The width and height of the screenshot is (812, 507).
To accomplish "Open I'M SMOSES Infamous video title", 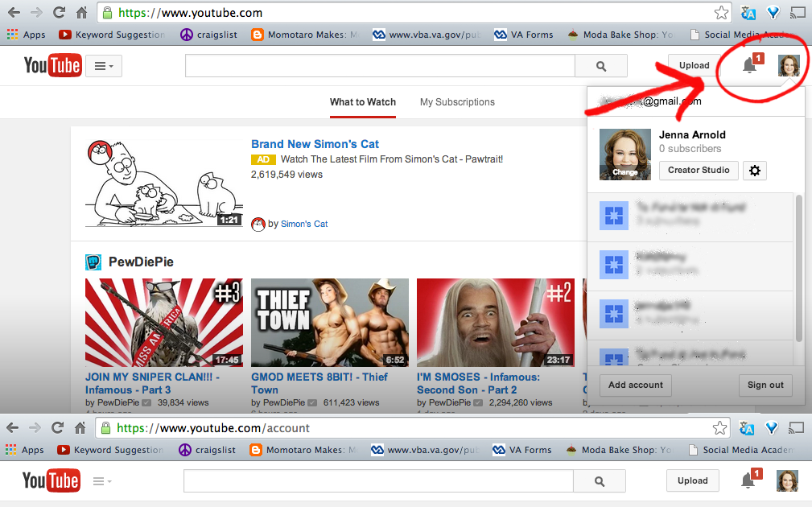I will [x=479, y=383].
